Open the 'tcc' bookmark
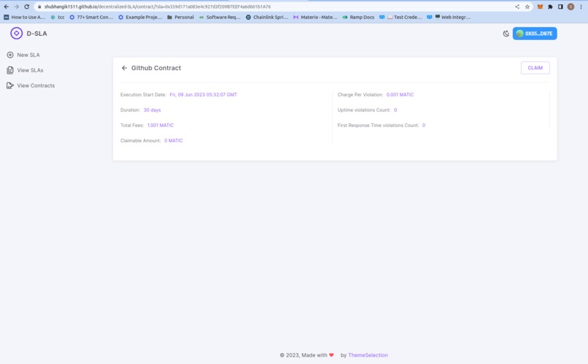 pyautogui.click(x=58, y=18)
